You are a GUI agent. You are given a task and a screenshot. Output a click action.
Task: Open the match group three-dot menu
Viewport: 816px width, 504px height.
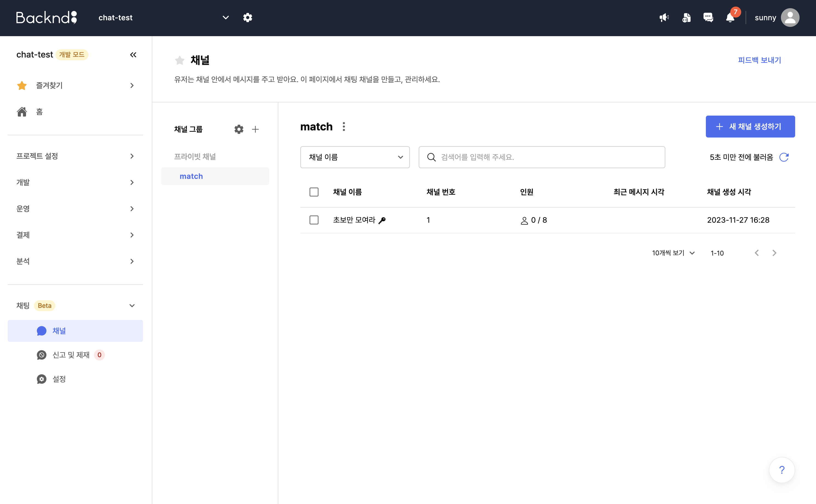[x=344, y=127]
